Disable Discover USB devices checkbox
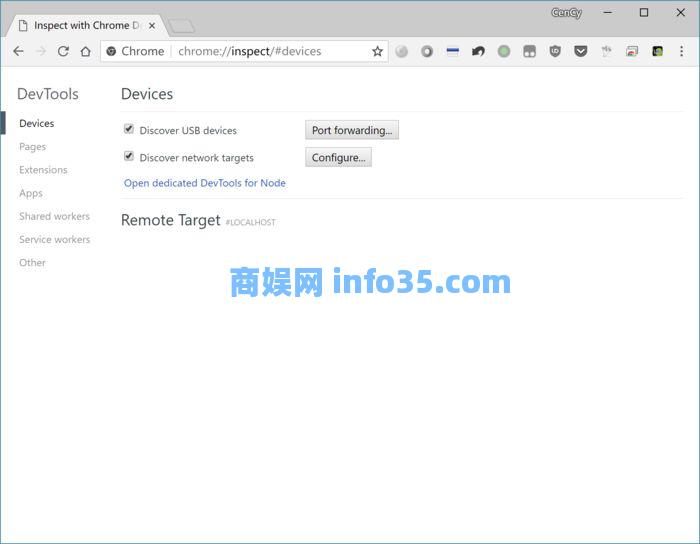 (x=129, y=129)
